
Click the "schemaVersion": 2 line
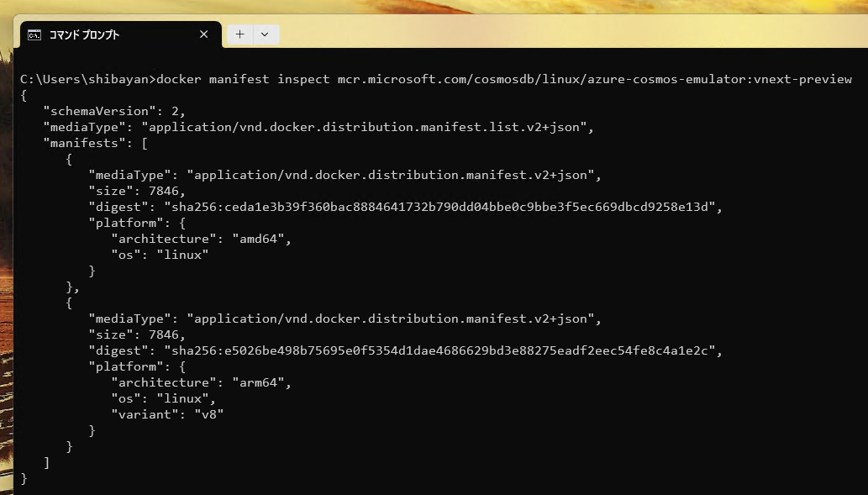click(x=114, y=111)
